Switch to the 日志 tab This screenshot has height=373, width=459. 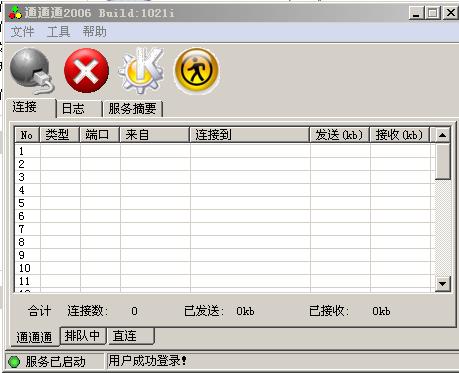[79, 109]
